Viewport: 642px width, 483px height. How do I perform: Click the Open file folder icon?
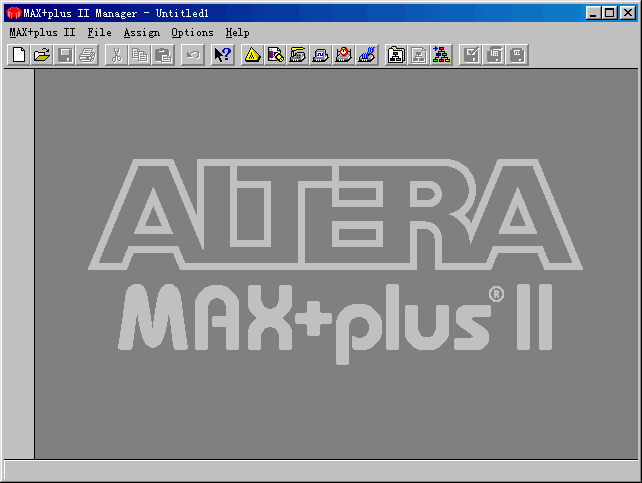tap(41, 55)
